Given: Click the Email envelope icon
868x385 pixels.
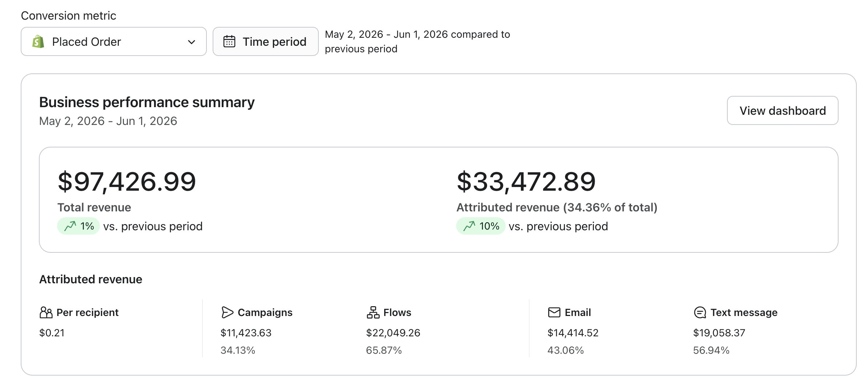Looking at the screenshot, I should point(554,312).
